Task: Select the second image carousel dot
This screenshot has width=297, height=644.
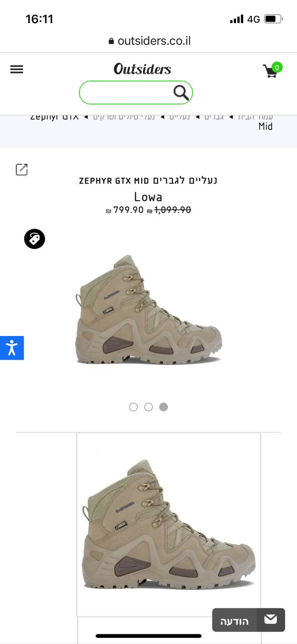Action: pos(148,407)
